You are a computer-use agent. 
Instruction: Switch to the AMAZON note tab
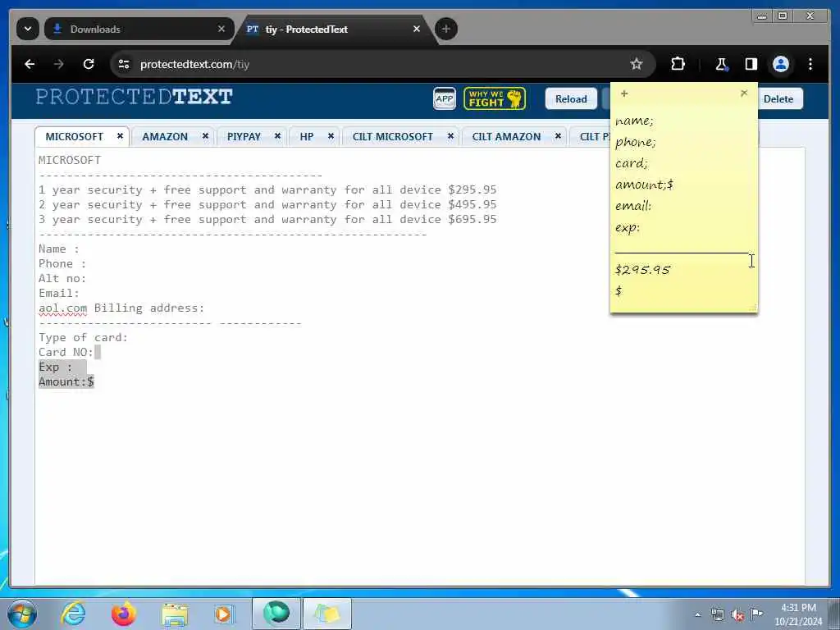[165, 137]
